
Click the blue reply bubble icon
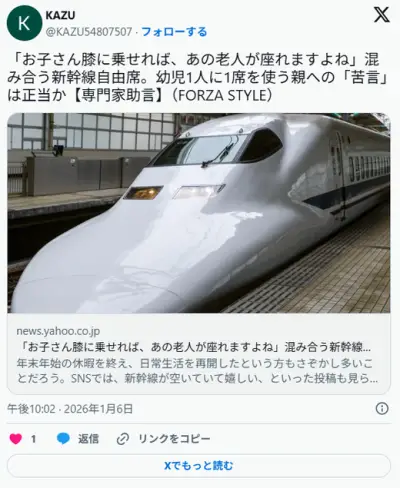(63, 439)
